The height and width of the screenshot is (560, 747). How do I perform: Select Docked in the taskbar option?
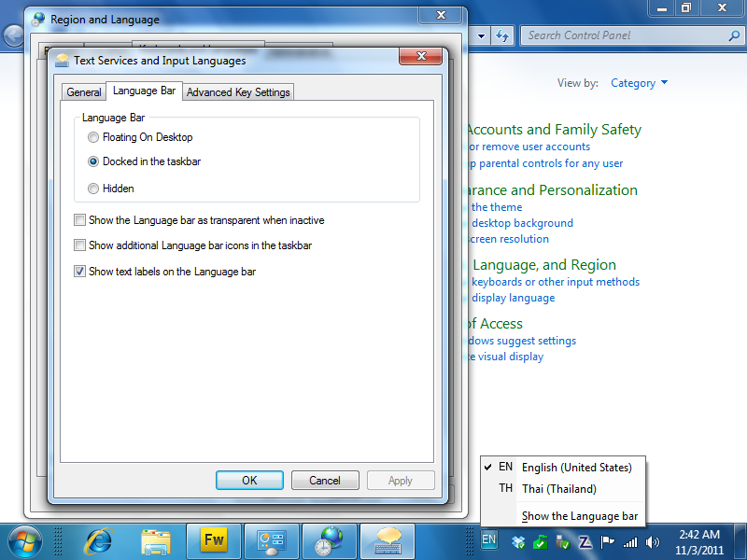tap(145, 161)
